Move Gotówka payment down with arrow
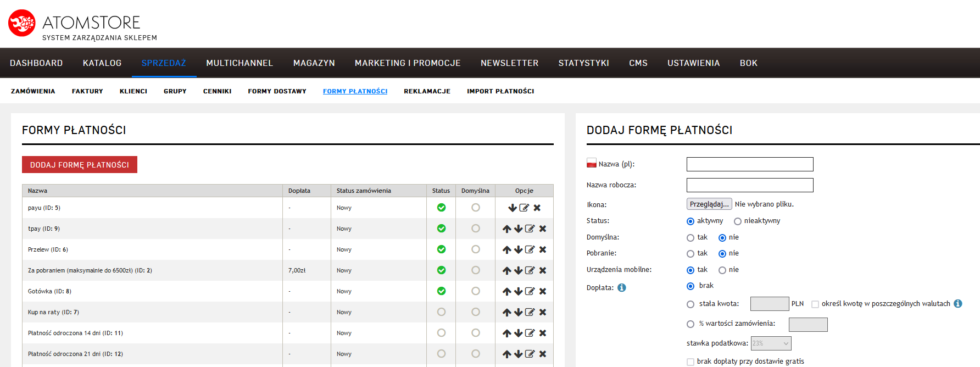Image resolution: width=980 pixels, height=367 pixels. pyautogui.click(x=518, y=291)
